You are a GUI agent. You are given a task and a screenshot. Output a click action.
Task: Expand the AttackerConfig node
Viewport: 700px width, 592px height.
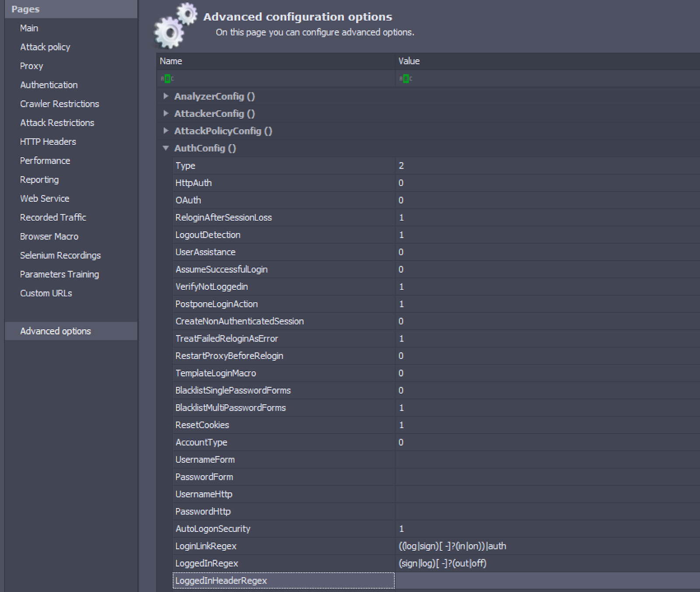(x=166, y=113)
